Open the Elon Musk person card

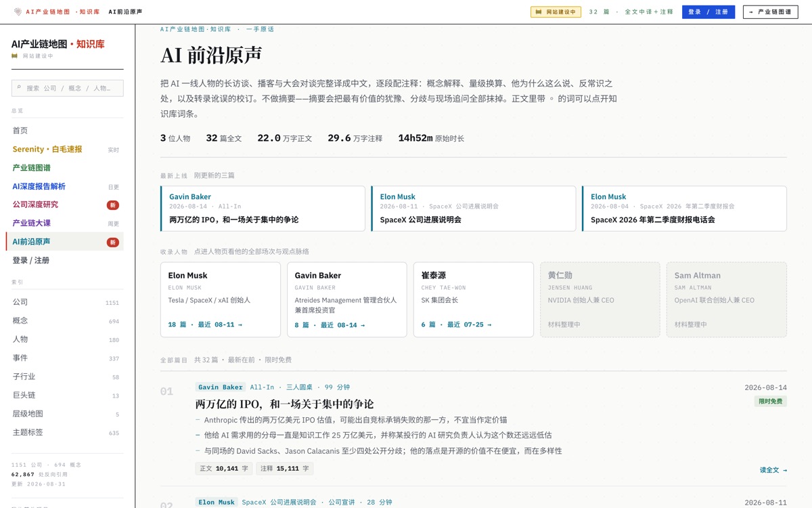click(221, 299)
